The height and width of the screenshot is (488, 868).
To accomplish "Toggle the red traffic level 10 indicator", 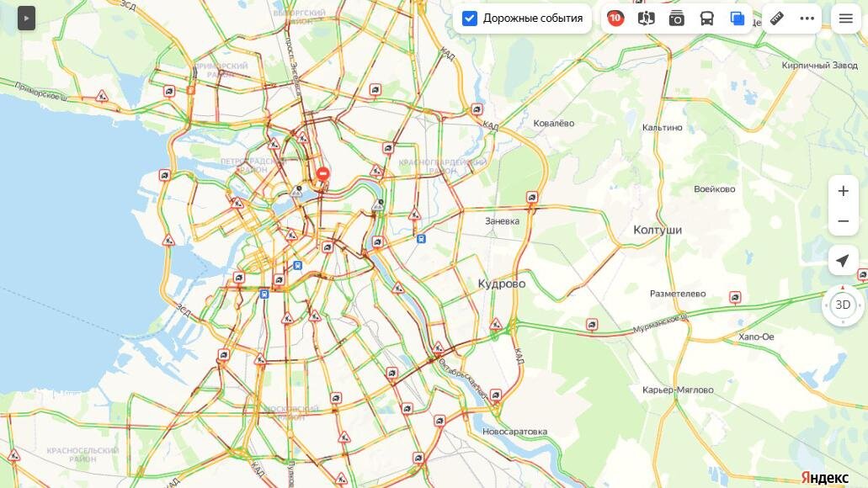I will click(x=615, y=19).
